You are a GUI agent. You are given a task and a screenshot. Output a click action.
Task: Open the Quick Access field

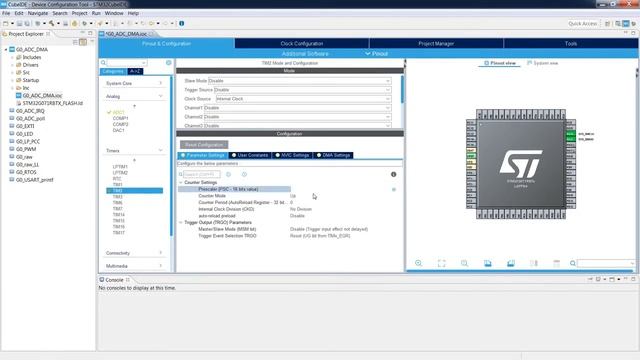[582, 24]
